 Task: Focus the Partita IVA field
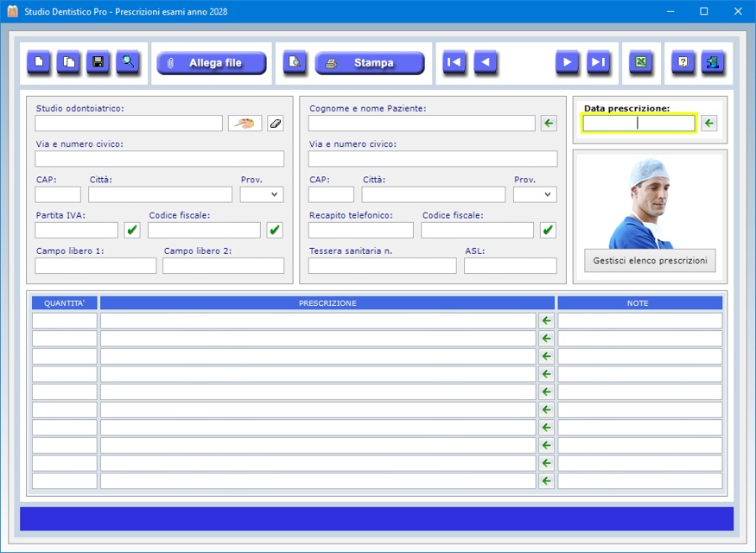pyautogui.click(x=77, y=230)
